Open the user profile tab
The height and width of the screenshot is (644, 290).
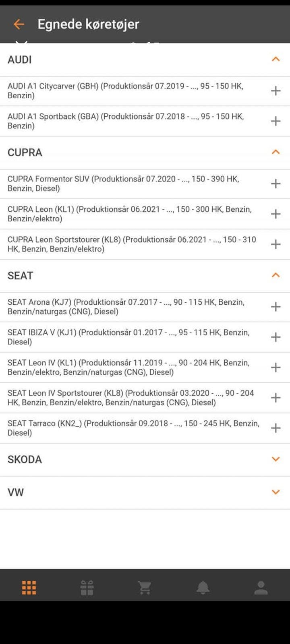(x=261, y=588)
